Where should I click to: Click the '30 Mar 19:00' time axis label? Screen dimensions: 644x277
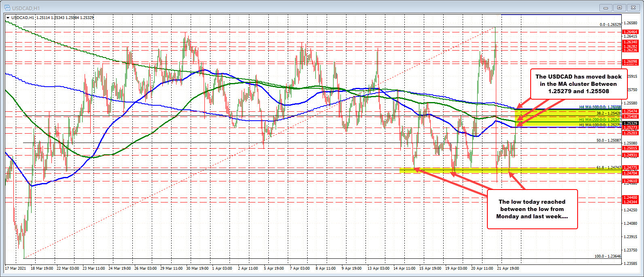[198, 268]
